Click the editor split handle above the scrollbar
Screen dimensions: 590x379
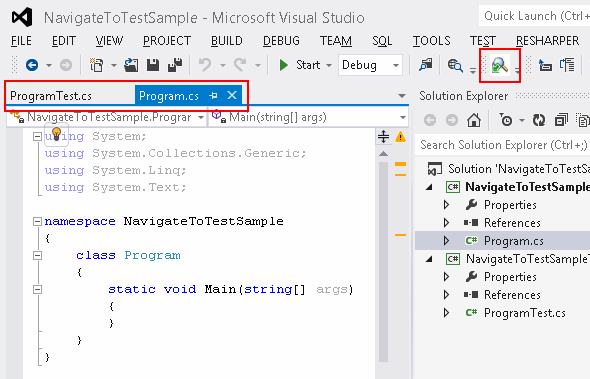[x=383, y=136]
